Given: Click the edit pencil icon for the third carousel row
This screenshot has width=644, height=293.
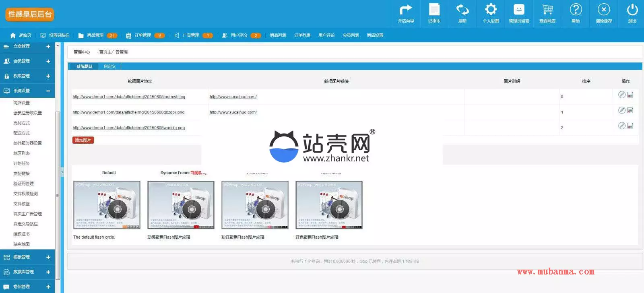Looking at the screenshot, I should point(622,126).
